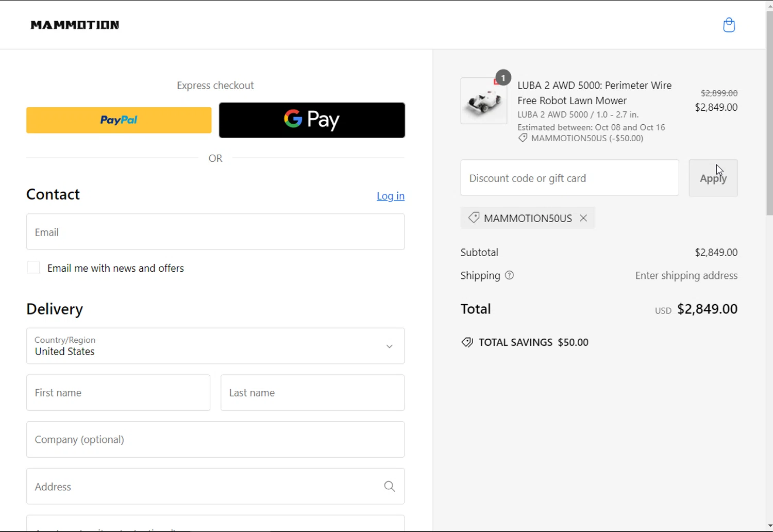The width and height of the screenshot is (773, 532).
Task: Click the Total Savings tag icon
Action: pyautogui.click(x=467, y=342)
